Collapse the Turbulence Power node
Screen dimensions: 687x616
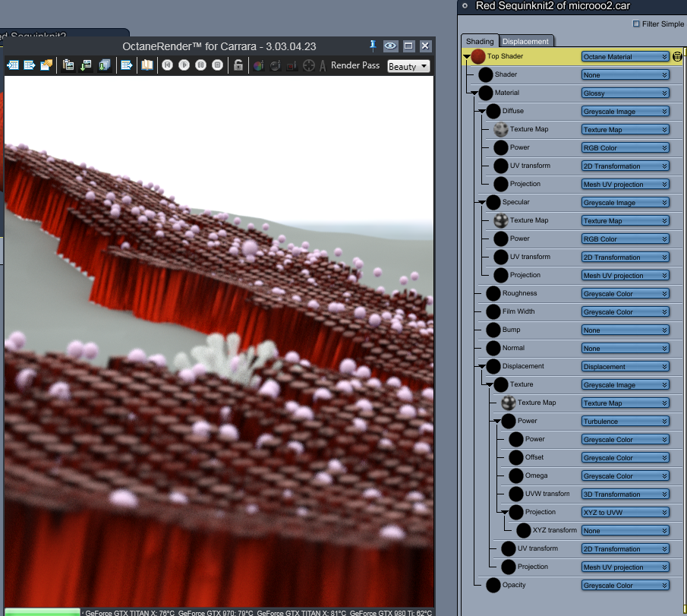[497, 422]
